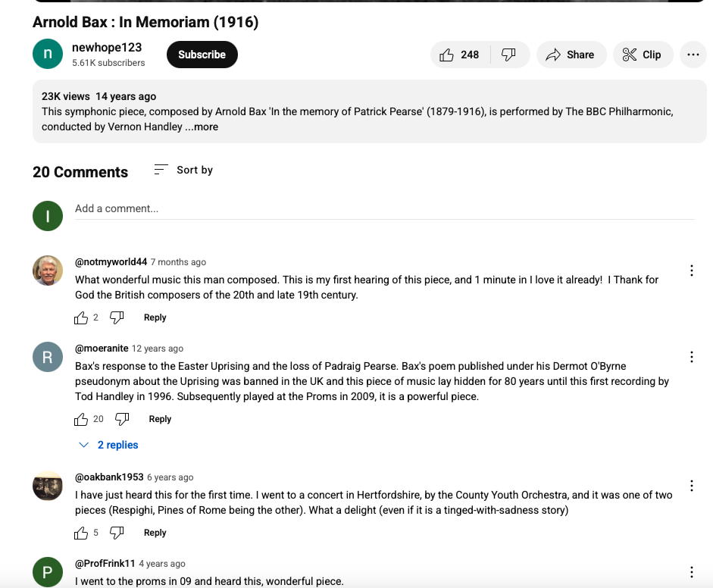Share the In Memoriam video
Screen dimensions: 713x588
571,55
